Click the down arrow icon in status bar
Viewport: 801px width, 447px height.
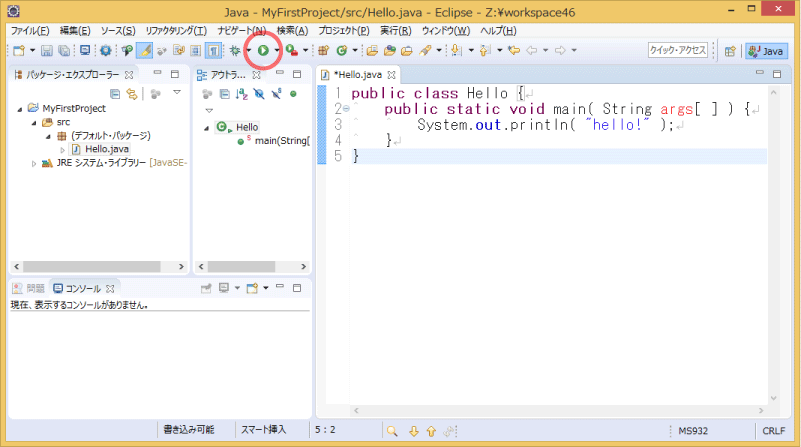point(413,431)
